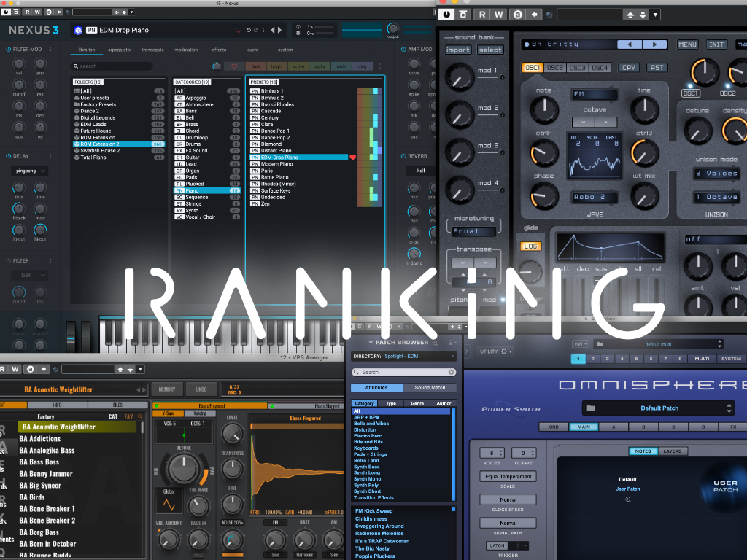The width and height of the screenshot is (747, 560).
Task: Select the OSC2 tab
Action: pyautogui.click(x=555, y=68)
